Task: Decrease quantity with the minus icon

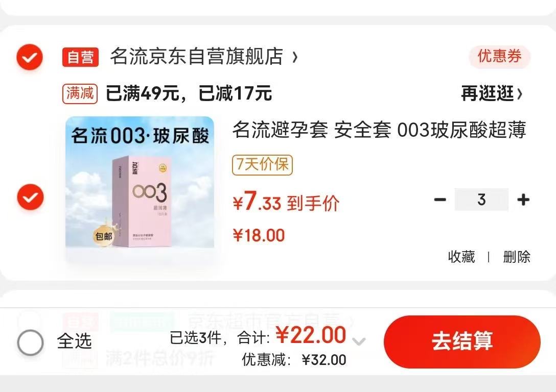Action: 440,200
